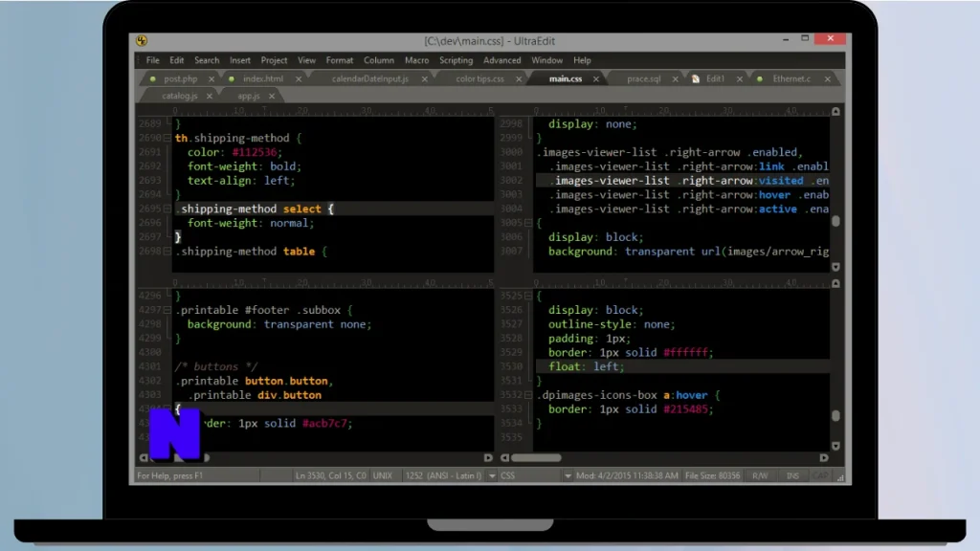Collapse the fold at line 3525

(x=528, y=296)
